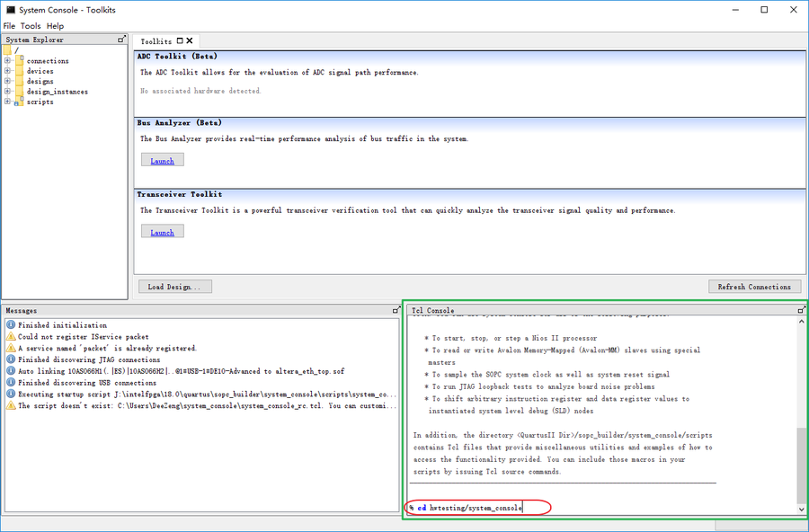
Task: Click warning icon beside service named 'packet' message
Action: [x=11, y=348]
